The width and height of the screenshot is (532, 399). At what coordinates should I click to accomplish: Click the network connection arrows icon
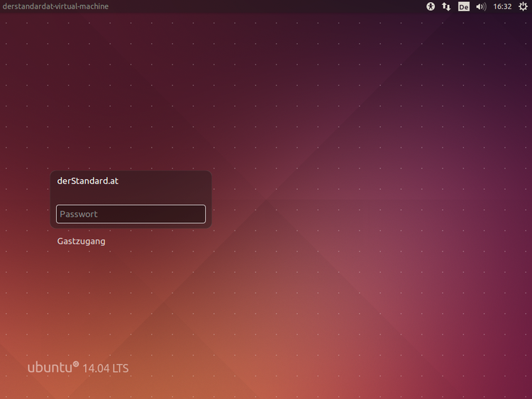pos(446,6)
